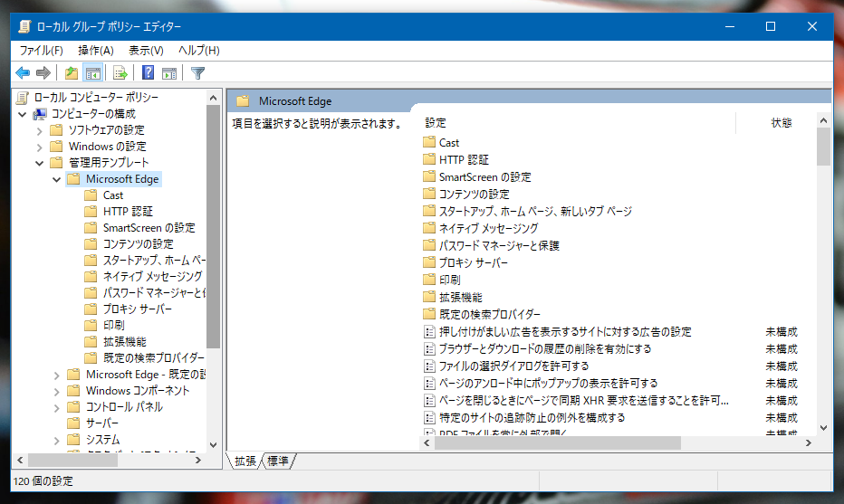Expand Microsoft Edge - 既定の設定 tree node

(56, 375)
